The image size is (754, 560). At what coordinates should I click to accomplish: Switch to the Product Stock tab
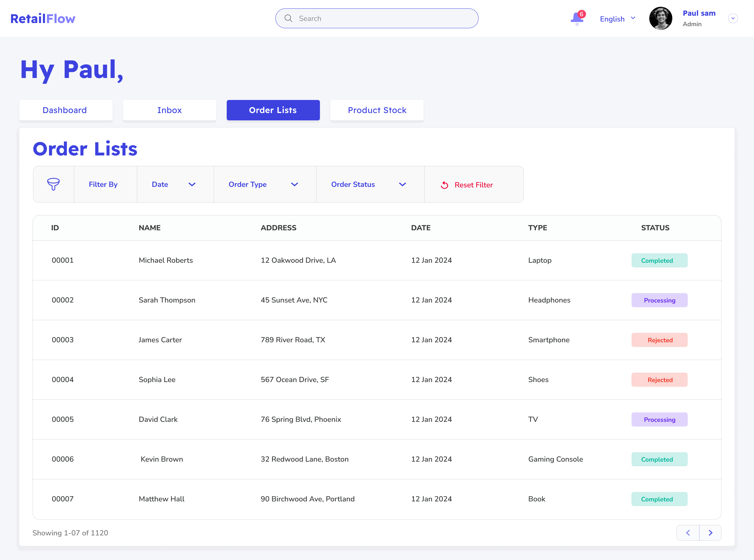pos(376,110)
